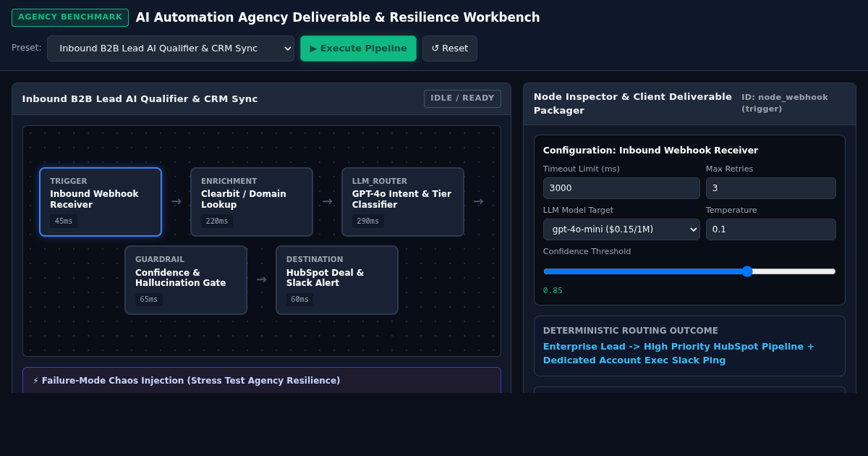868x456 pixels.
Task: Click the Temperature input field
Action: 771,229
